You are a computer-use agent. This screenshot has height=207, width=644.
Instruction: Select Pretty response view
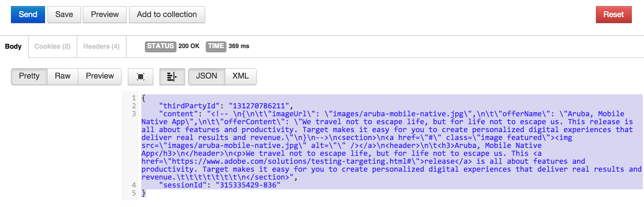click(x=29, y=76)
